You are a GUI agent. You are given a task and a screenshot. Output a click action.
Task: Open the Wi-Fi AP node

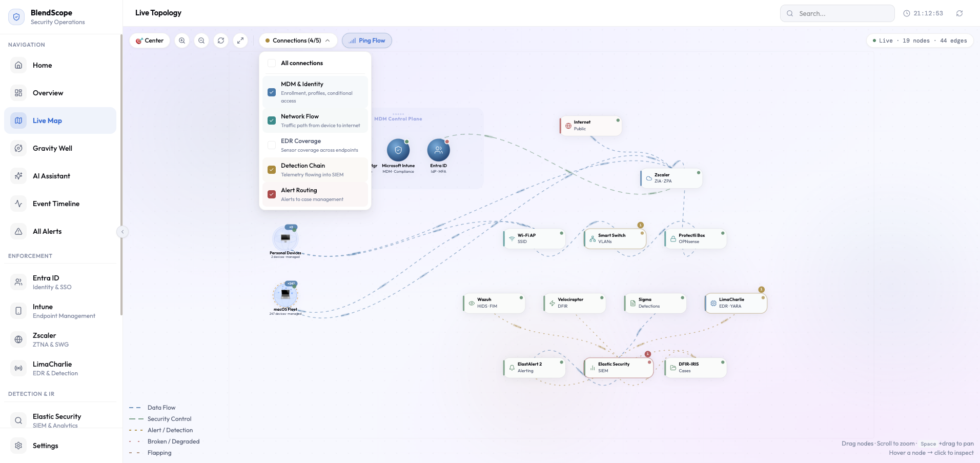point(534,238)
